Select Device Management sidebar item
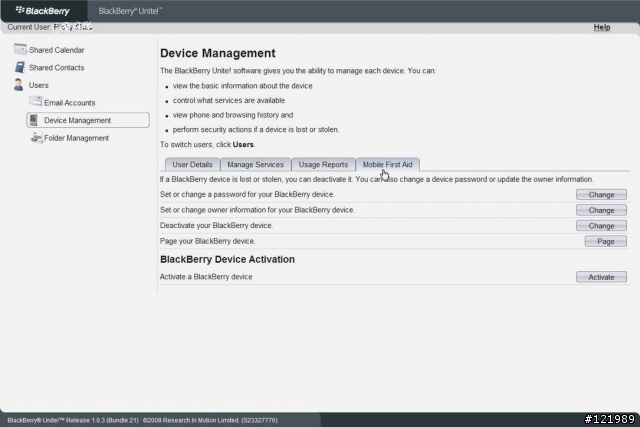 88,120
